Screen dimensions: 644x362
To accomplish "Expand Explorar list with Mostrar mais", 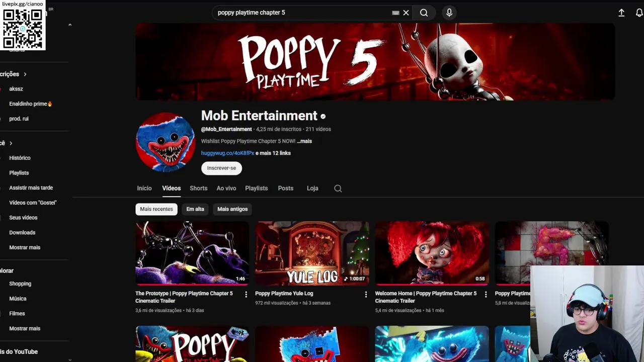I will pos(25,328).
